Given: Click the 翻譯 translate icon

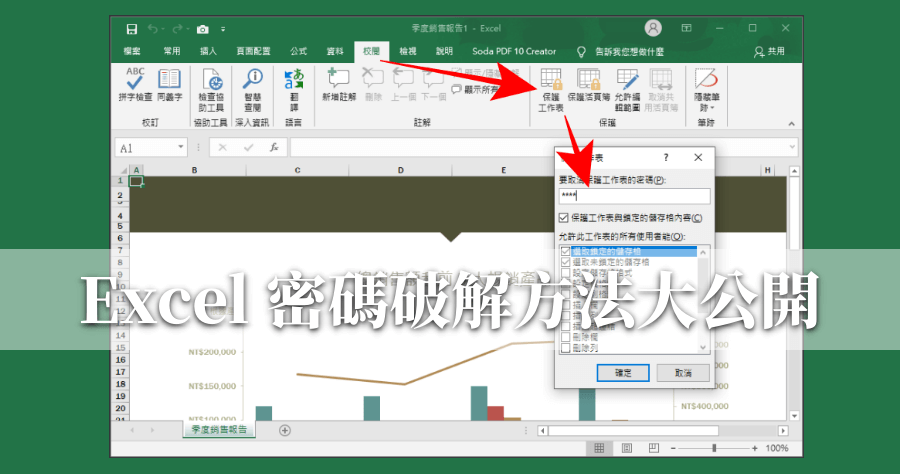Looking at the screenshot, I should tap(294, 79).
